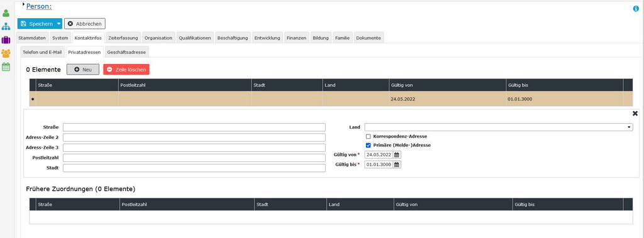Open Geschäftsadresse subtab
This screenshot has width=644, height=238.
126,53
